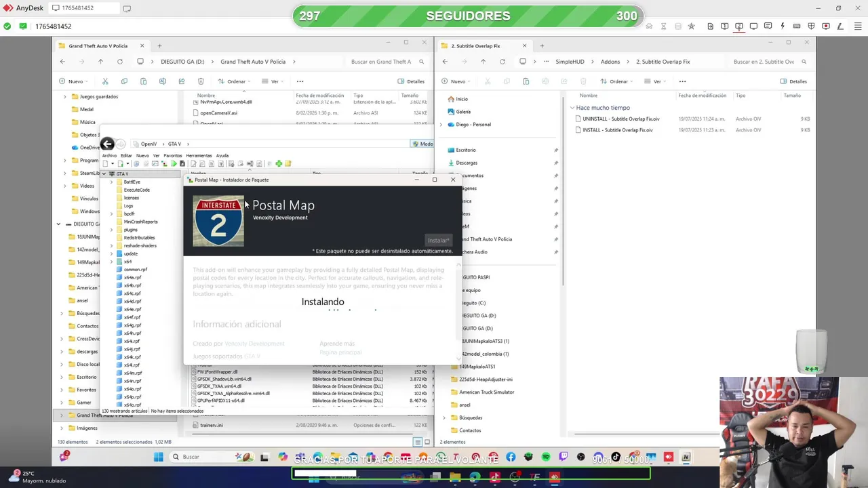Add a new tab in Subtitle Overlap Fix window
This screenshot has height=488, width=868.
pos(542,46)
